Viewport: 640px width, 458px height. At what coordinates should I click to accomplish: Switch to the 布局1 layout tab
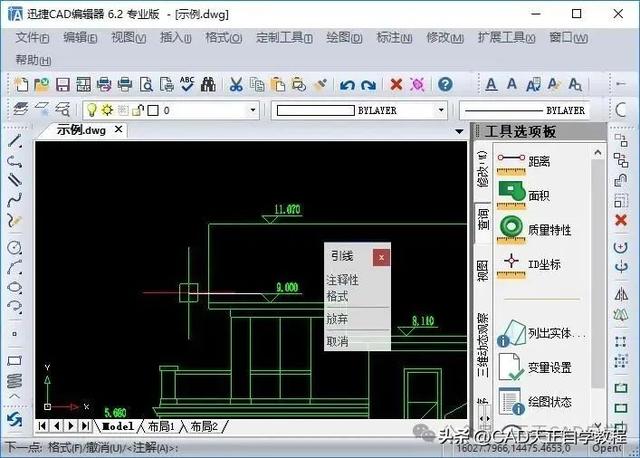(x=161, y=427)
